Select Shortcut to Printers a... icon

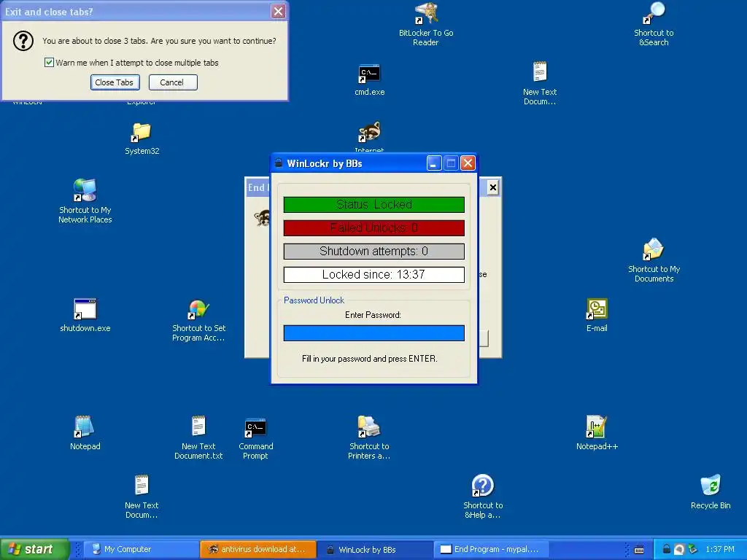tap(369, 427)
